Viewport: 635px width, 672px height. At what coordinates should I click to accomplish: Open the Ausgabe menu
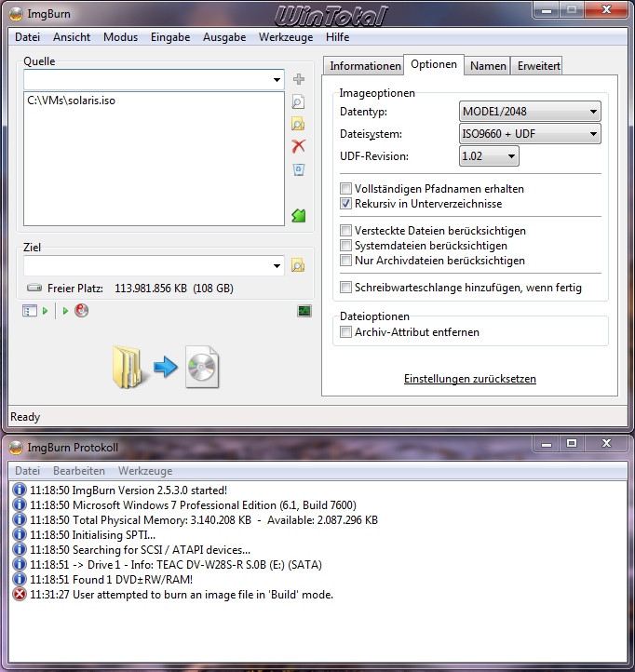pyautogui.click(x=224, y=37)
